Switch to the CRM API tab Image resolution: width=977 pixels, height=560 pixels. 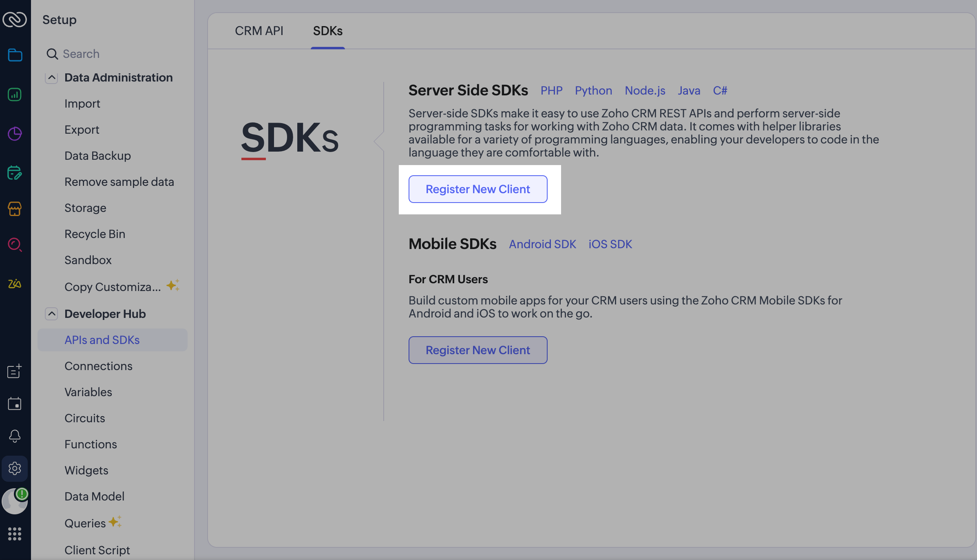pos(259,31)
